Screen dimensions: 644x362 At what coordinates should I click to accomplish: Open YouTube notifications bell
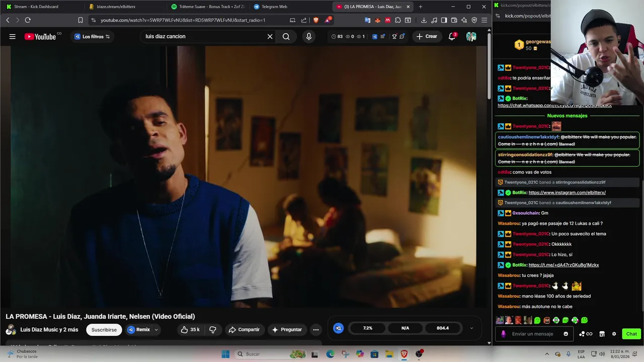coord(452,36)
